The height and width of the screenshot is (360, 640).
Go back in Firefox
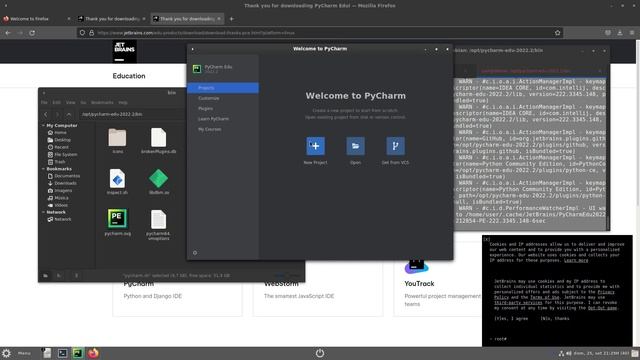[x=8, y=33]
